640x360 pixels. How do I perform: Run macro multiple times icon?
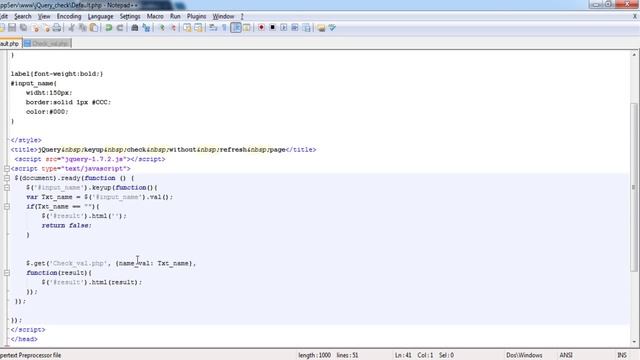[x=295, y=28]
